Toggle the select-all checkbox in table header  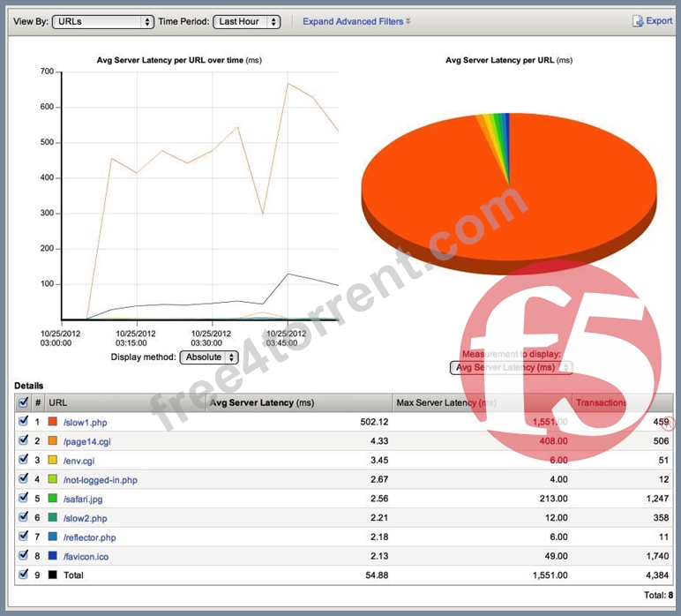(x=24, y=402)
